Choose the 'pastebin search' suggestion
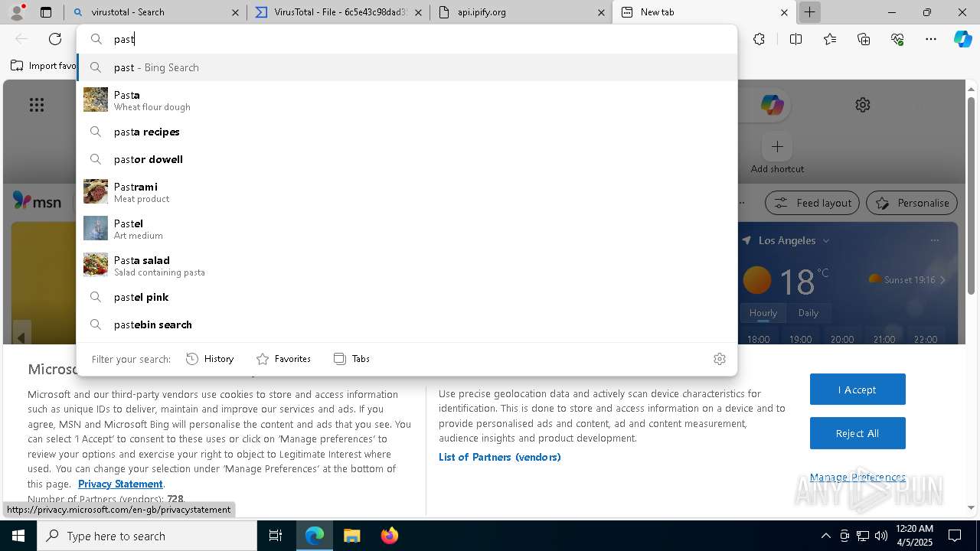The image size is (980, 551). tap(407, 324)
